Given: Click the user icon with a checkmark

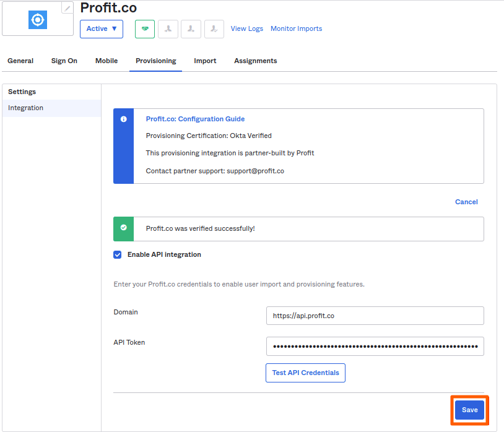Looking at the screenshot, I should 214,29.
